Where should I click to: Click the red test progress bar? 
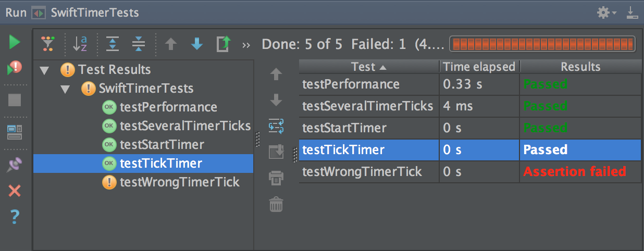pyautogui.click(x=542, y=44)
